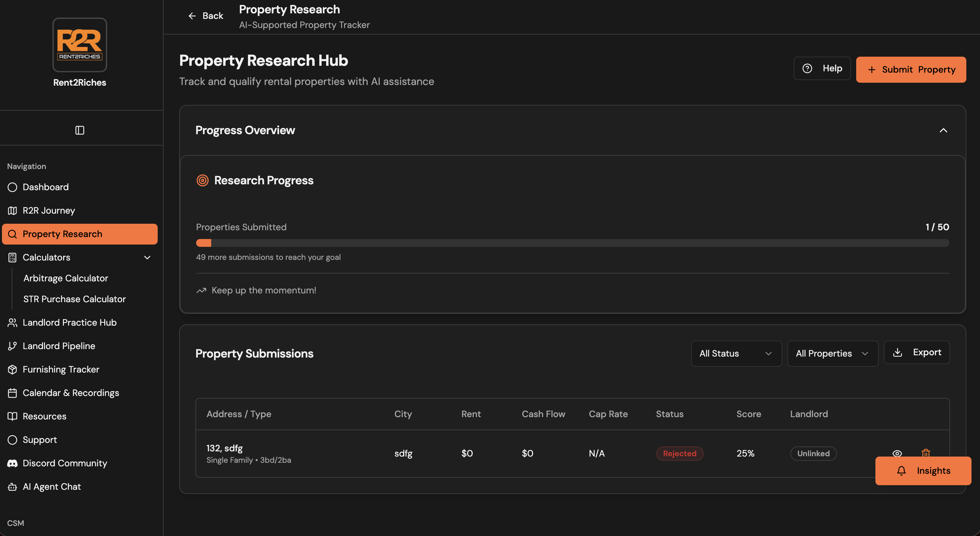This screenshot has width=980, height=536.
Task: Click the Submit Property button
Action: pos(911,70)
